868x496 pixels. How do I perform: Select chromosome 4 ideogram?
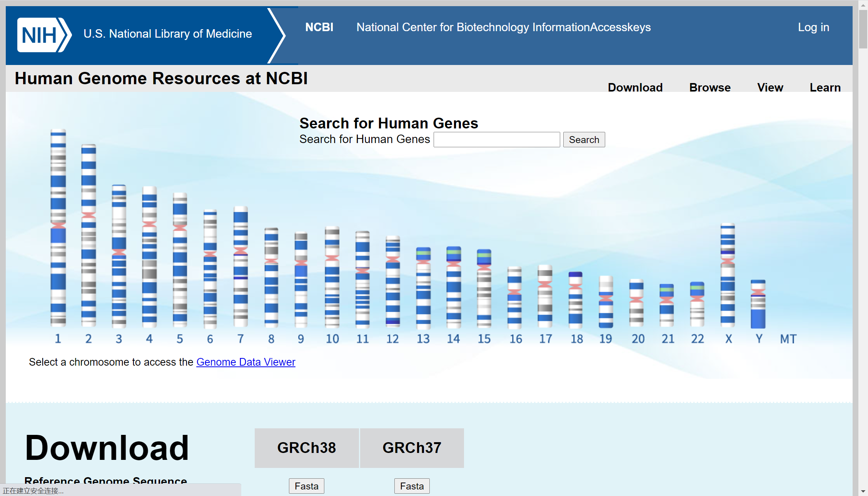tap(149, 256)
